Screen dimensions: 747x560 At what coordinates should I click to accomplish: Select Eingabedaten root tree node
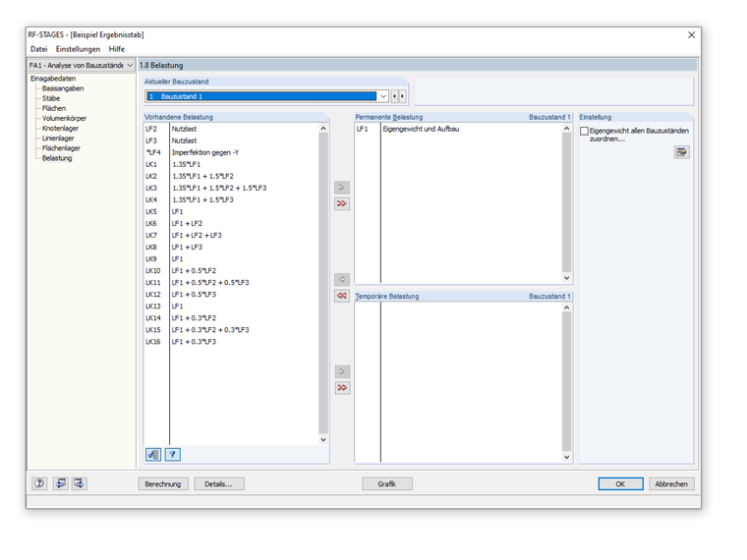coord(53,79)
